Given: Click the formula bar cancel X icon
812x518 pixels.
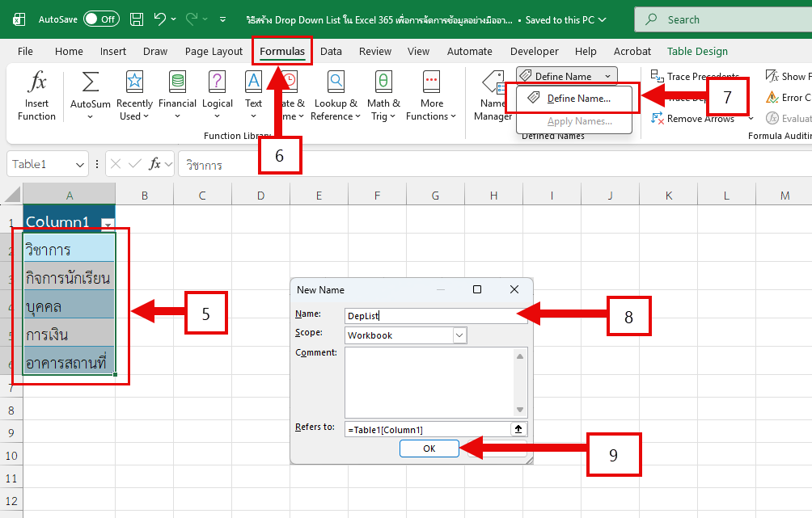Looking at the screenshot, I should (116, 164).
